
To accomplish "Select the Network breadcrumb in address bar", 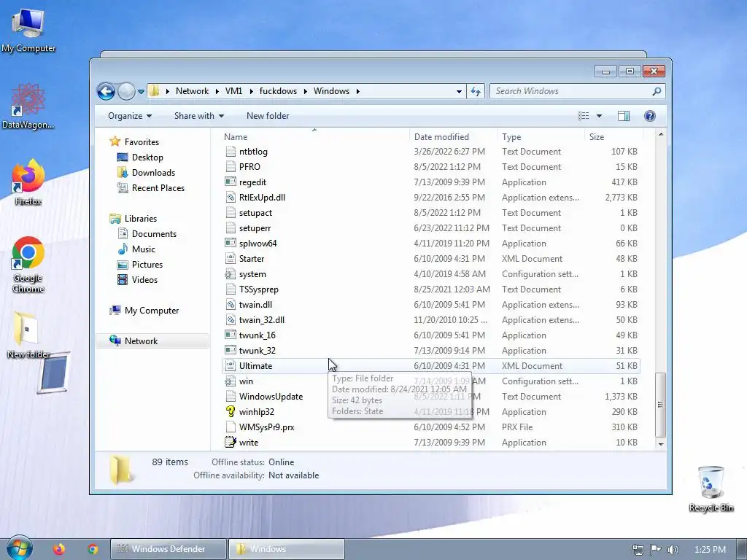I will [192, 91].
